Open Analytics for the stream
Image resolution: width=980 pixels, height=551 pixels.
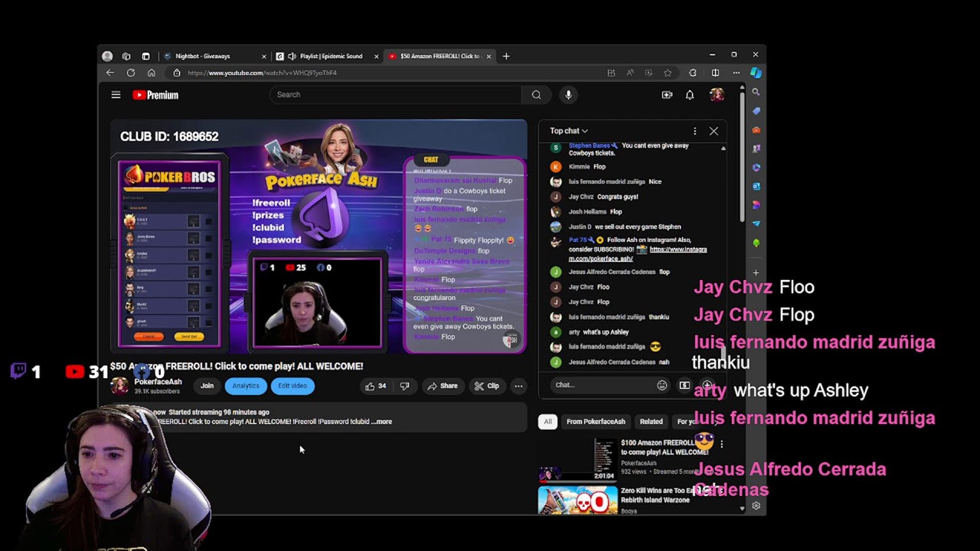coord(246,386)
